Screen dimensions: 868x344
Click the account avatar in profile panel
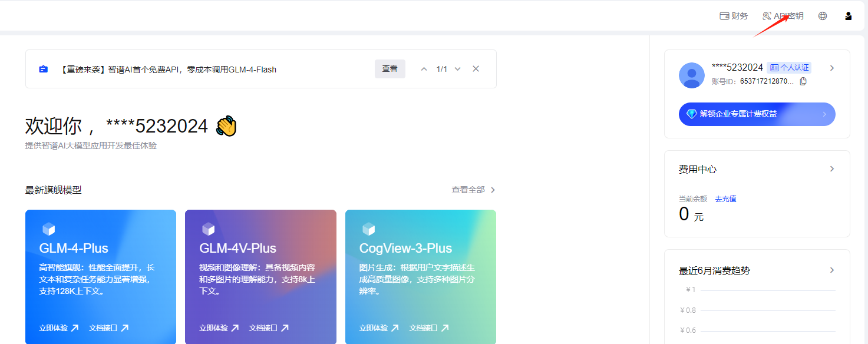tap(692, 75)
